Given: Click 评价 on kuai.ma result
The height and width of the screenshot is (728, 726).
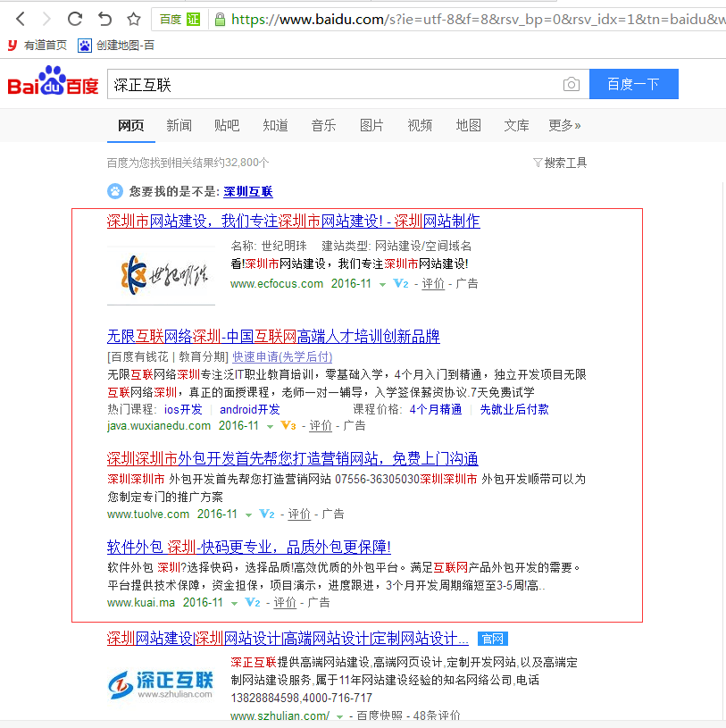Looking at the screenshot, I should tap(285, 603).
